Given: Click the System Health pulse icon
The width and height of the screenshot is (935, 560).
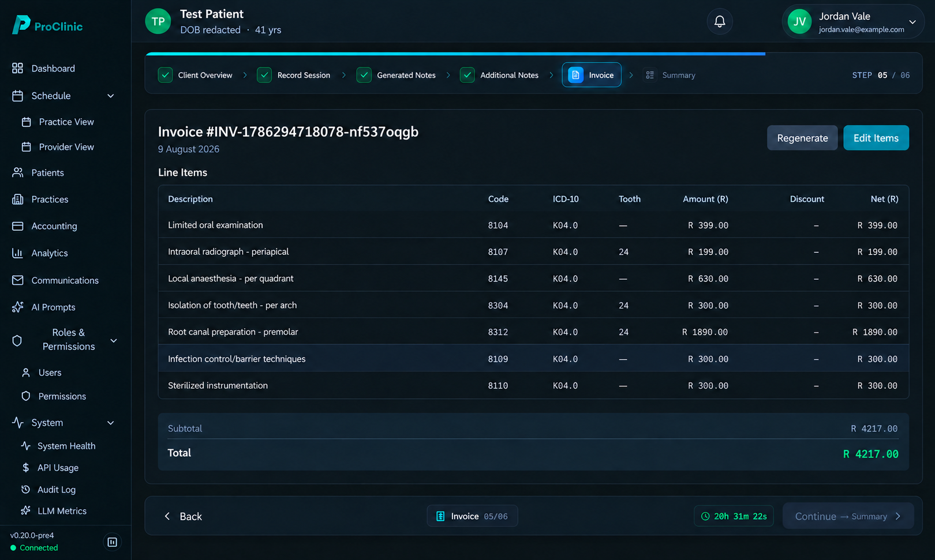Looking at the screenshot, I should click(x=25, y=446).
